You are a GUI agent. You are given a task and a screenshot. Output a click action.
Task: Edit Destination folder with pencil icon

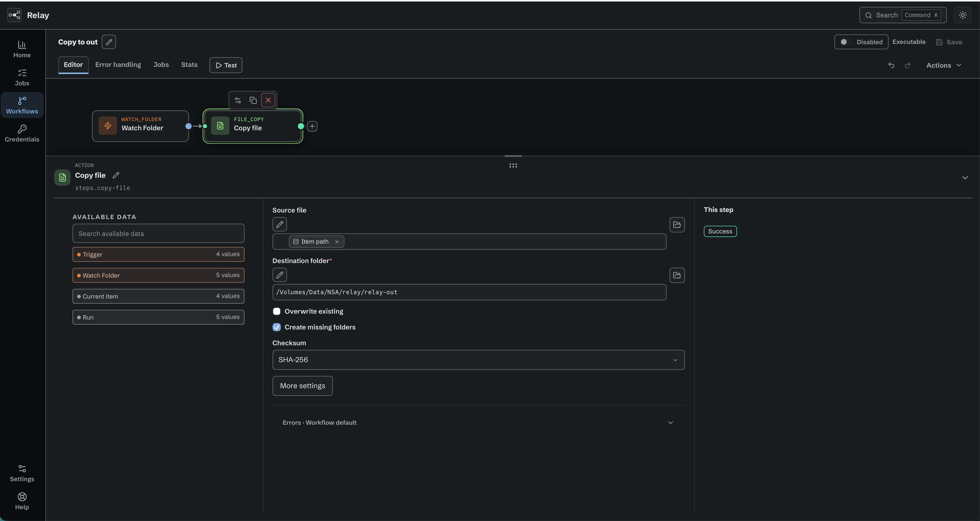tap(280, 275)
